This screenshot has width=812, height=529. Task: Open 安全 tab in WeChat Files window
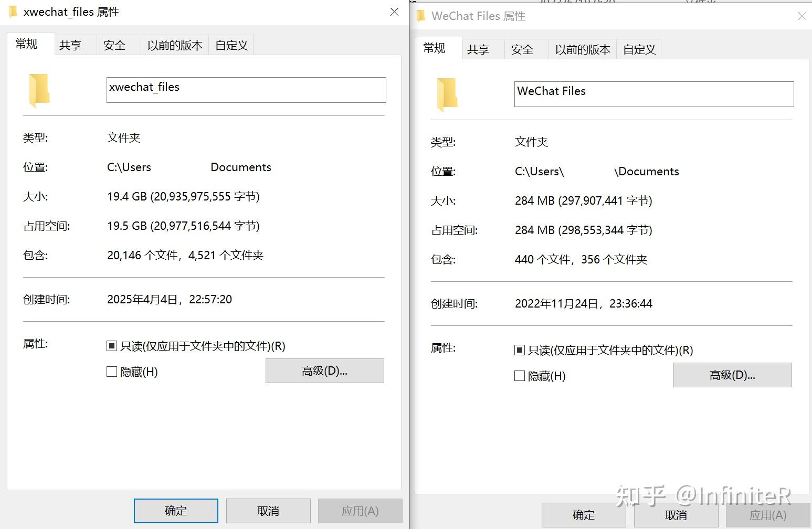click(526, 49)
